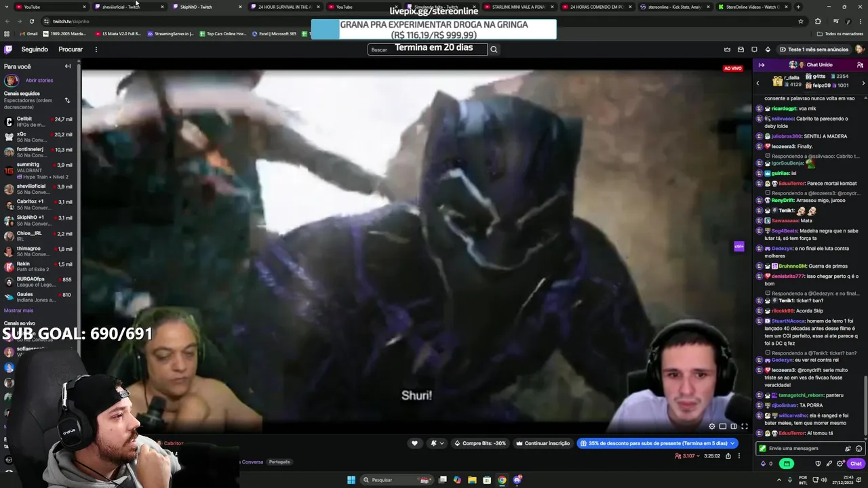This screenshot has height=488, width=868.
Task: Open Celibit channel in sidebar
Action: pos(39,121)
